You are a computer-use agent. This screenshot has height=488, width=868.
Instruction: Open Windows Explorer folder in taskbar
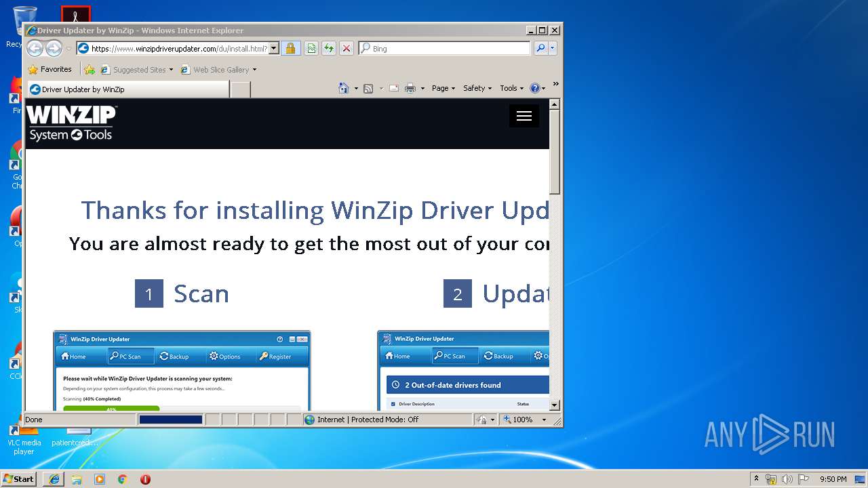(x=77, y=479)
